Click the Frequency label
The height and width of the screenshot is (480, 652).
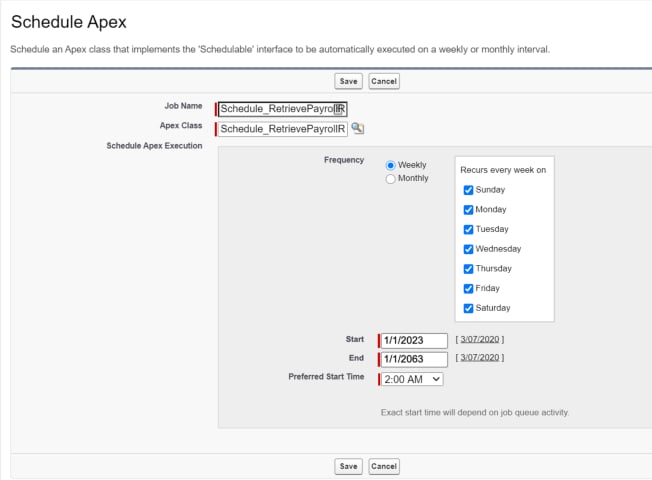[344, 160]
